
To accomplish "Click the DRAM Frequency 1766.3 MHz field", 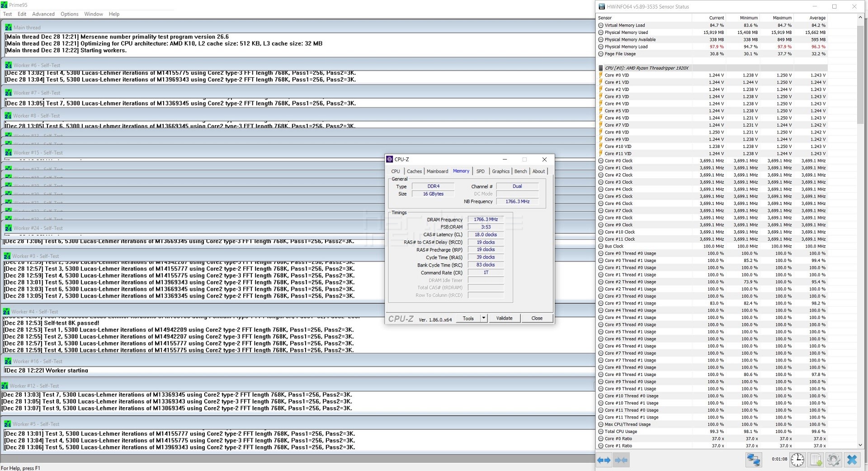I will [486, 219].
